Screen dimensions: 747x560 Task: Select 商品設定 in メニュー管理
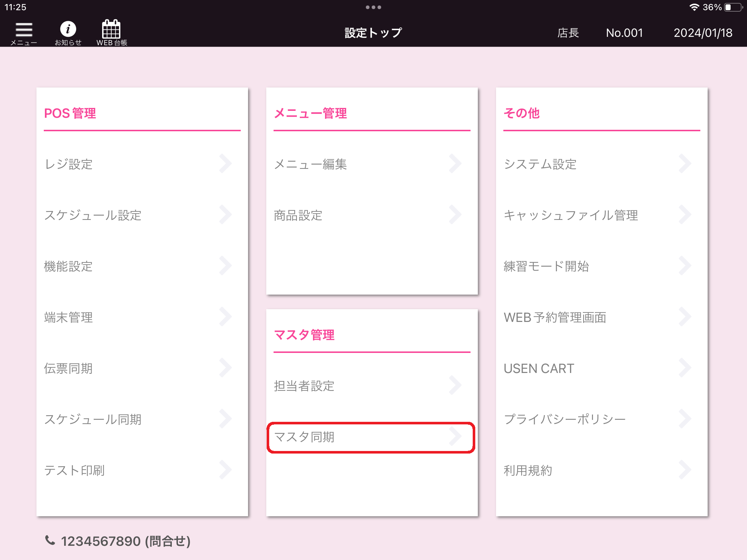(298, 215)
